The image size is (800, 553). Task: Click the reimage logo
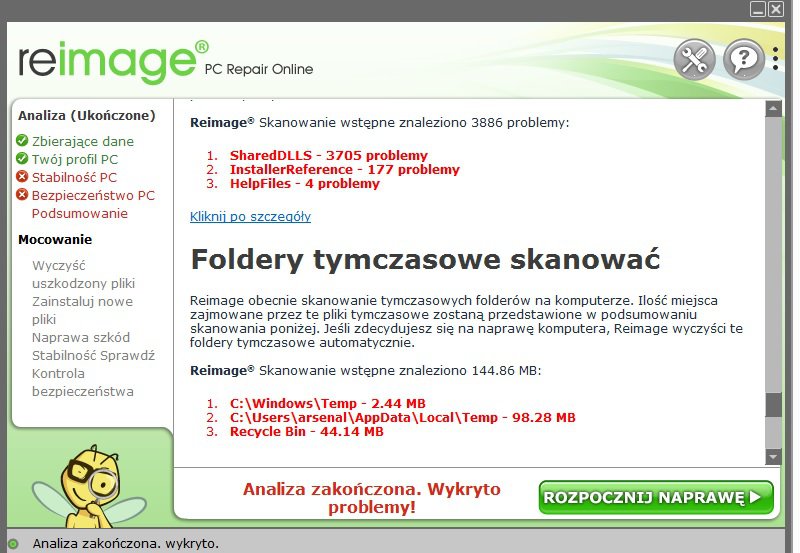click(x=113, y=61)
